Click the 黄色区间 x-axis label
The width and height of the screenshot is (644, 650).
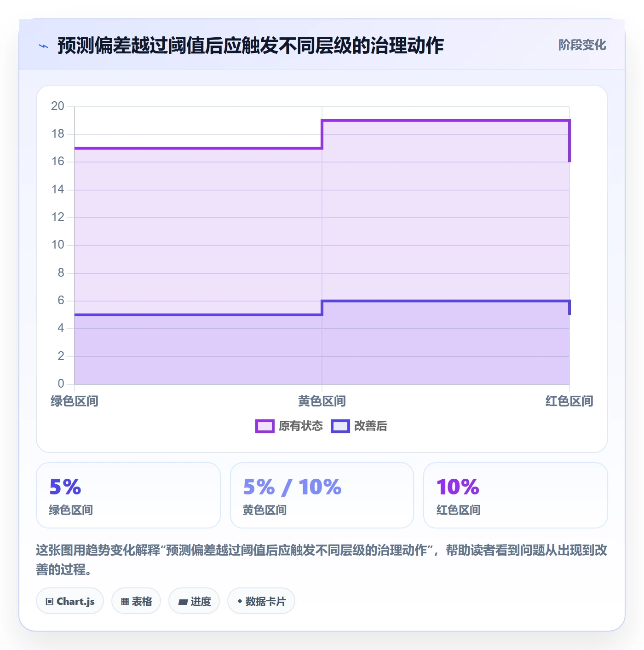pyautogui.click(x=322, y=401)
